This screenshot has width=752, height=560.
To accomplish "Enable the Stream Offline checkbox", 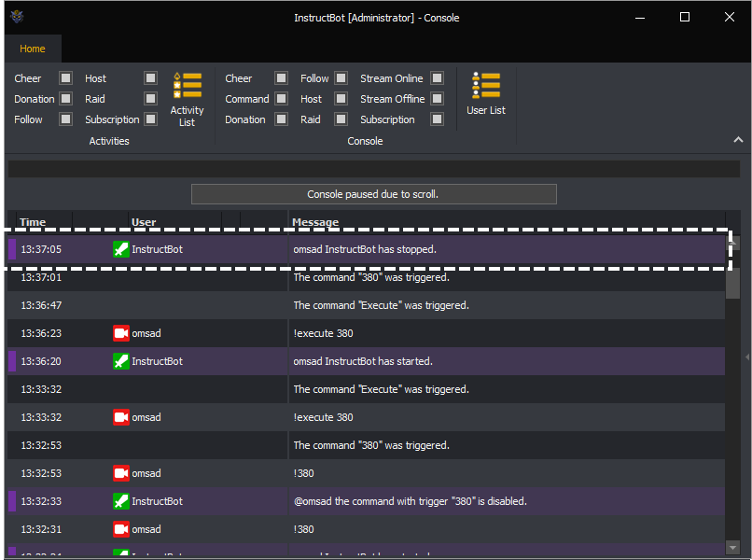I will pos(437,98).
